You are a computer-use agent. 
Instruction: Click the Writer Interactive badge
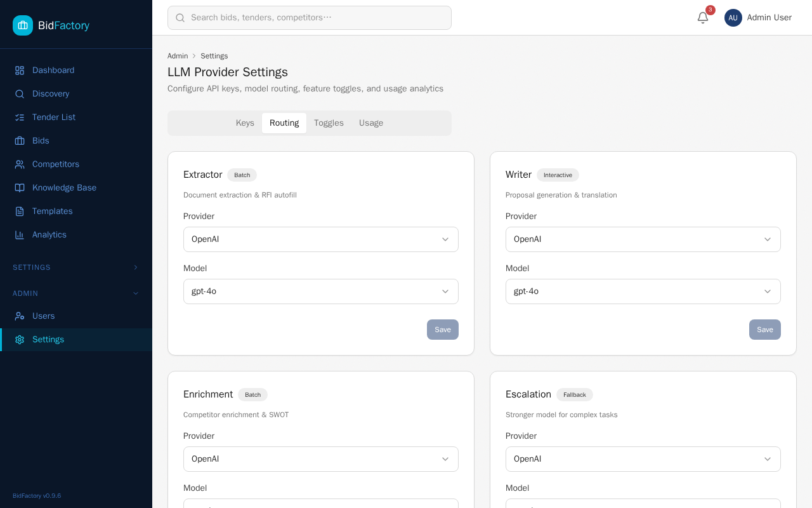point(558,175)
